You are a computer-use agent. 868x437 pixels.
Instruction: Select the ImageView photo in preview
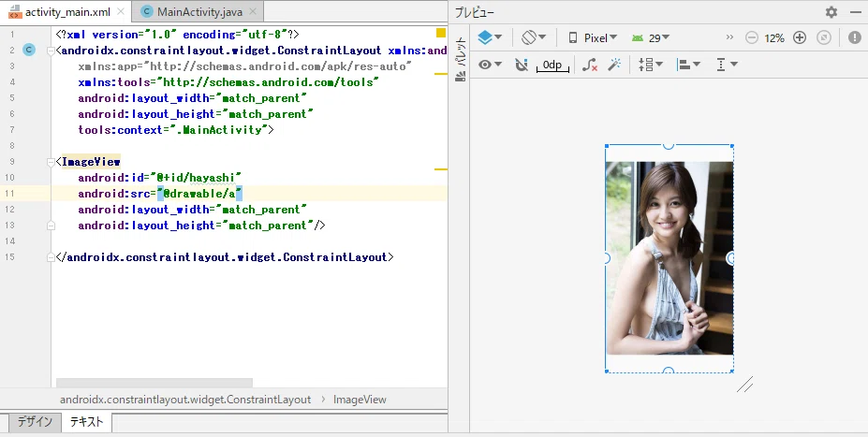[x=669, y=257]
